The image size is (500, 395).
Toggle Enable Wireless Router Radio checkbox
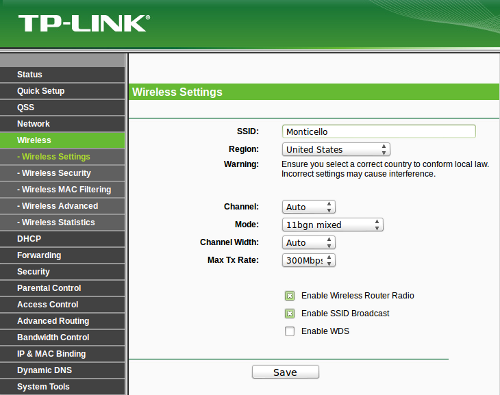click(x=290, y=296)
